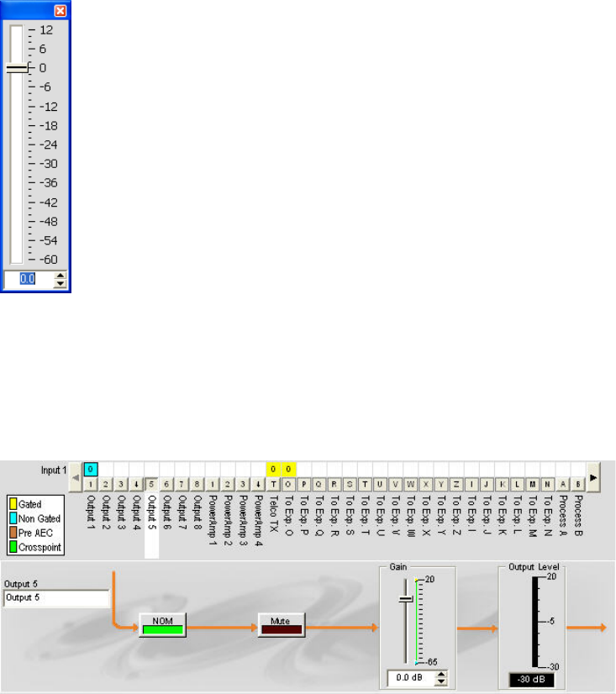Screen dimensions: 616x694
Task: Select the To Exp. W column button
Action: pyautogui.click(x=410, y=484)
